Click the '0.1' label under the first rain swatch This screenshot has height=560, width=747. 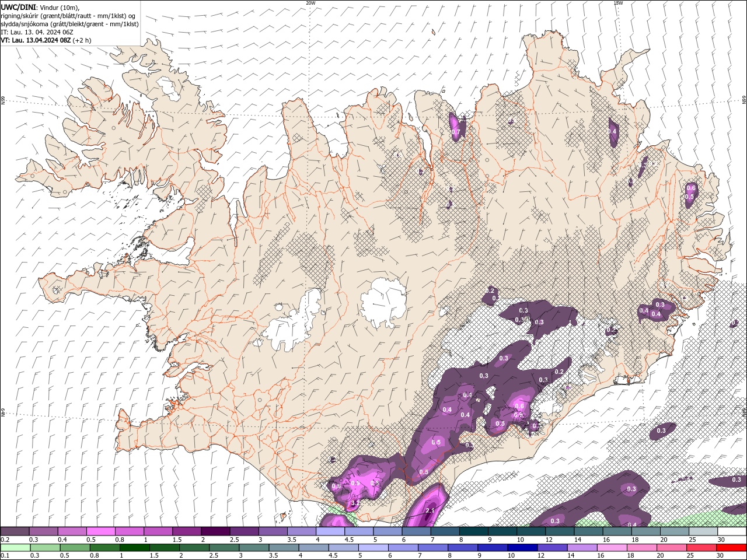pos(5,556)
